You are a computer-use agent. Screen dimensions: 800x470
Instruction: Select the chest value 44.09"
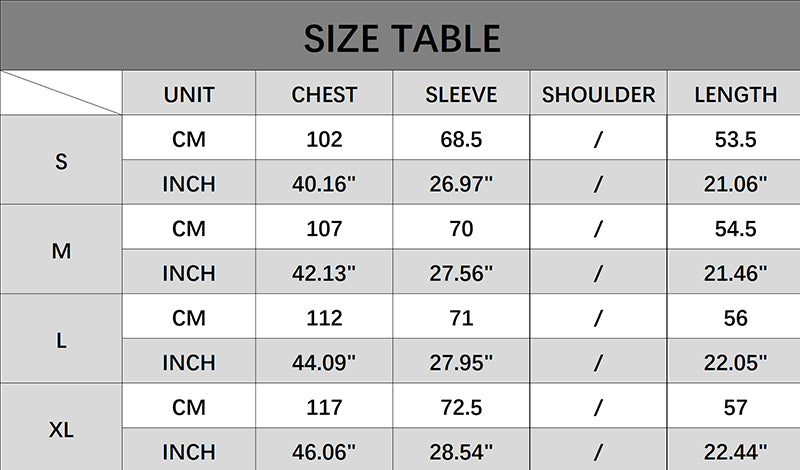(324, 363)
